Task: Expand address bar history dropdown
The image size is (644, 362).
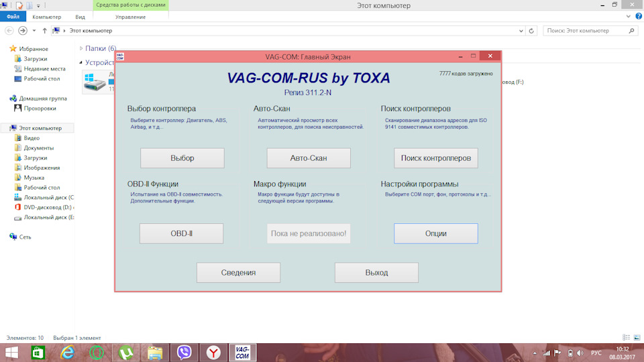Action: (521, 31)
